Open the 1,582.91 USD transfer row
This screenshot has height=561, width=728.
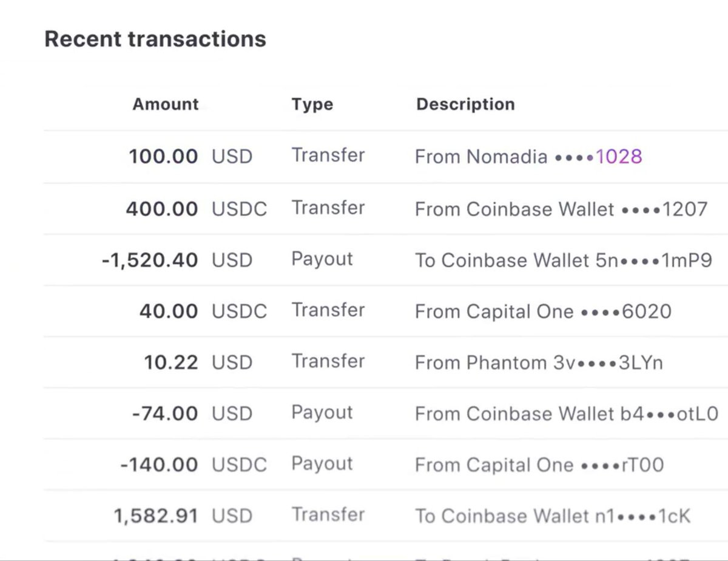point(386,516)
